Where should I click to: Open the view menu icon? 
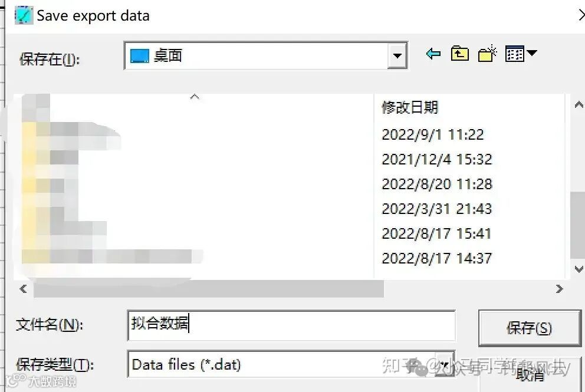pyautogui.click(x=515, y=54)
